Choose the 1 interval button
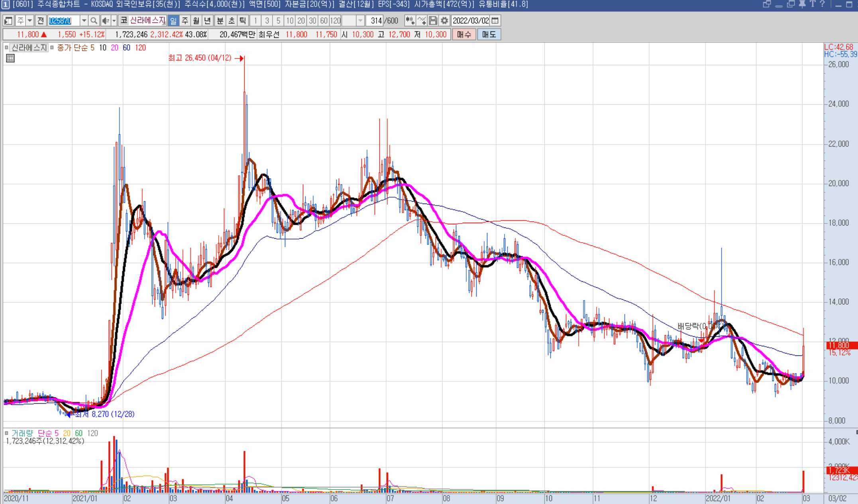Image resolution: width=858 pixels, height=504 pixels. point(255,21)
